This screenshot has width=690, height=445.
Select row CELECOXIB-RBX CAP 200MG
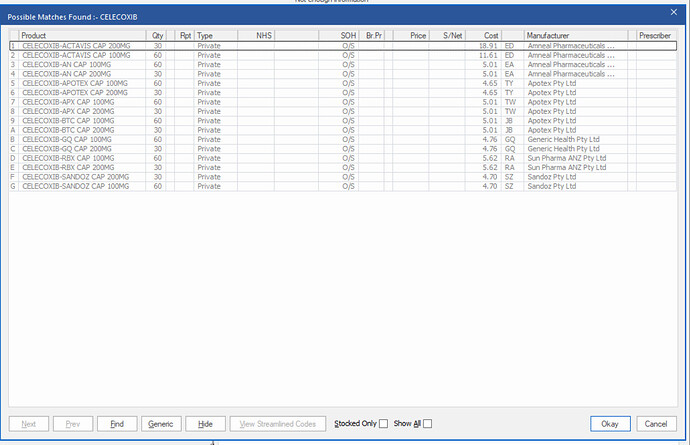343,167
